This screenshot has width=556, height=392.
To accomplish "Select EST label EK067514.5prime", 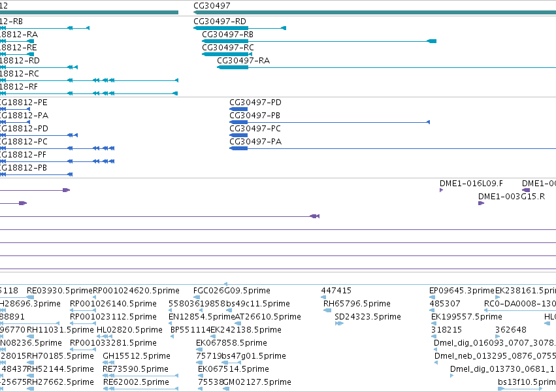I will [233, 369].
